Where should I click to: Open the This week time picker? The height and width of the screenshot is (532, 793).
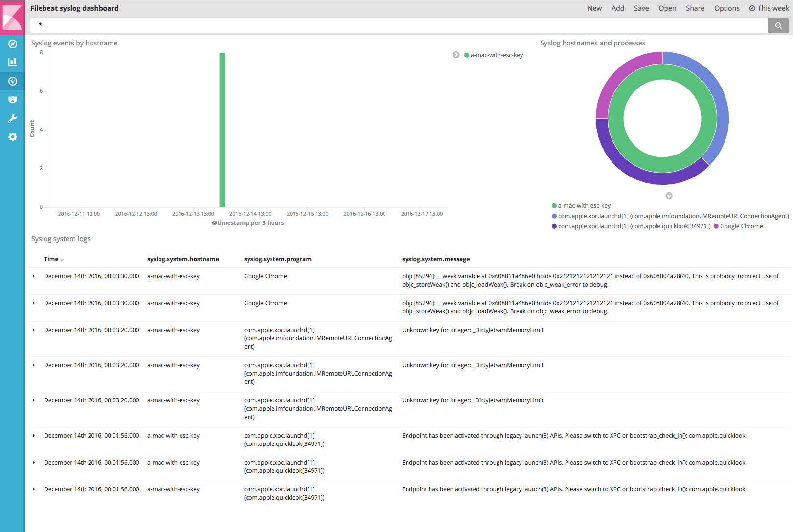[x=769, y=8]
